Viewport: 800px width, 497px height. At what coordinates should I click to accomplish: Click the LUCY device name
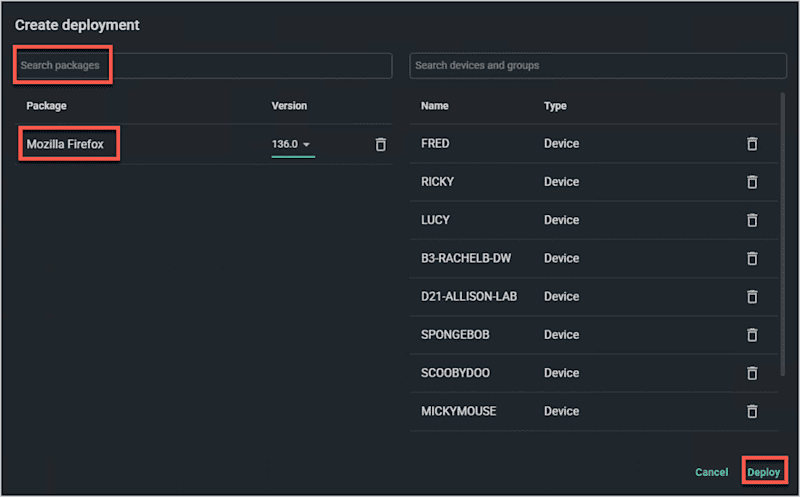pos(435,220)
